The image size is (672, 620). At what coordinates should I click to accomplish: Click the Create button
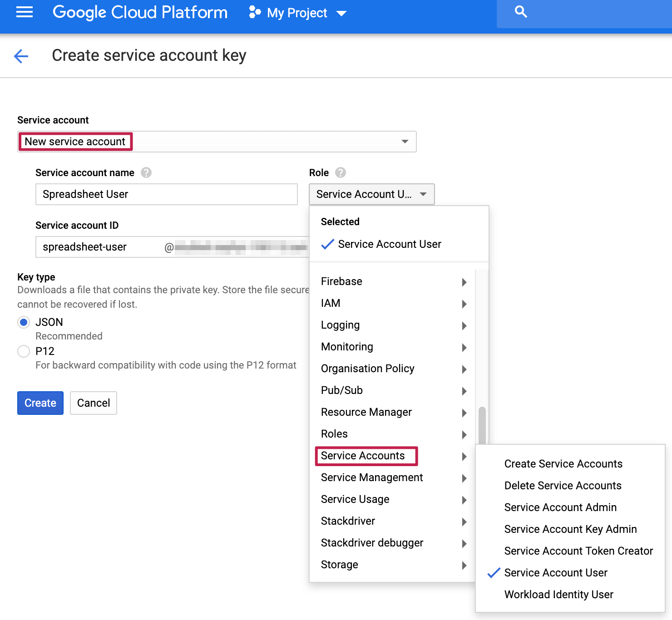[40, 403]
